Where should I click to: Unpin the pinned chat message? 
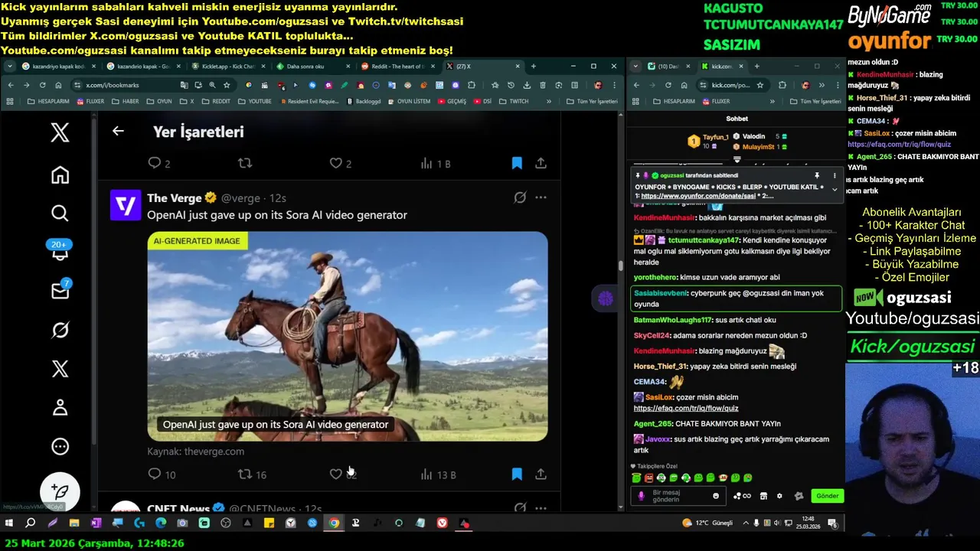click(817, 176)
